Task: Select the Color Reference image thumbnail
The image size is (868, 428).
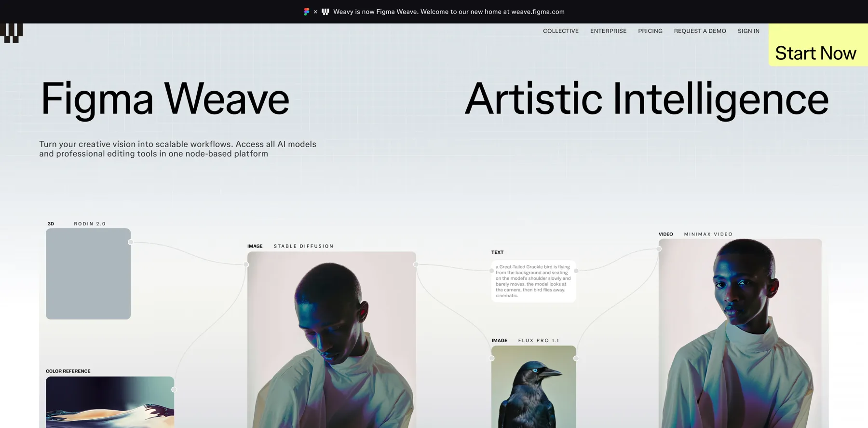Action: click(x=110, y=402)
